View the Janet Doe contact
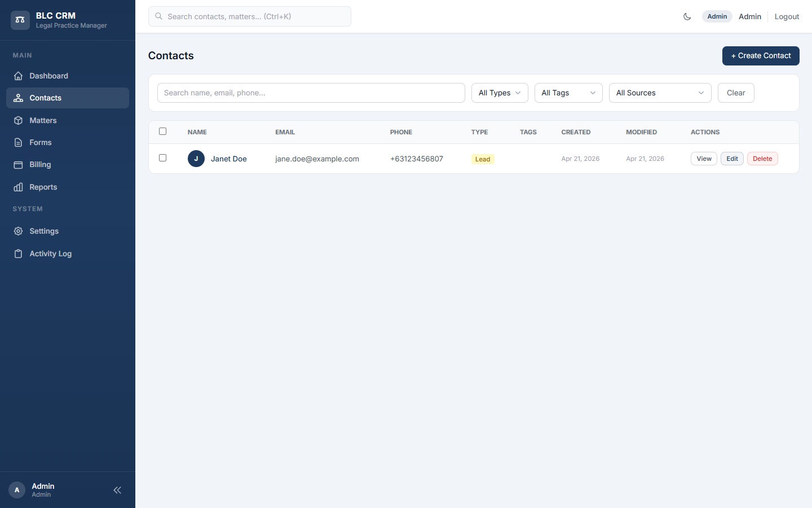The image size is (812, 508). pyautogui.click(x=704, y=159)
